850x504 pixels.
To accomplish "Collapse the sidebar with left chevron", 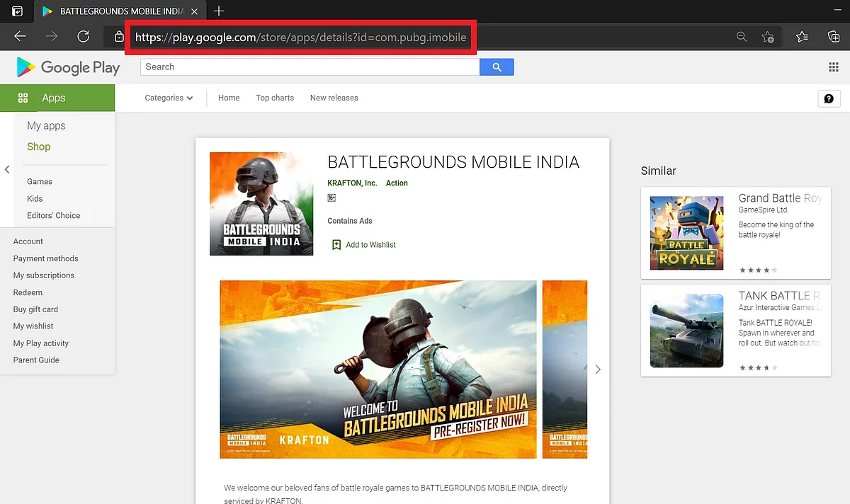I will point(7,170).
